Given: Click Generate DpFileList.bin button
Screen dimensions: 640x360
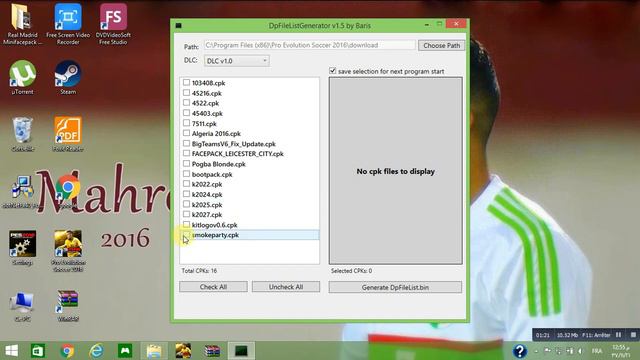Looking at the screenshot, I should click(395, 287).
